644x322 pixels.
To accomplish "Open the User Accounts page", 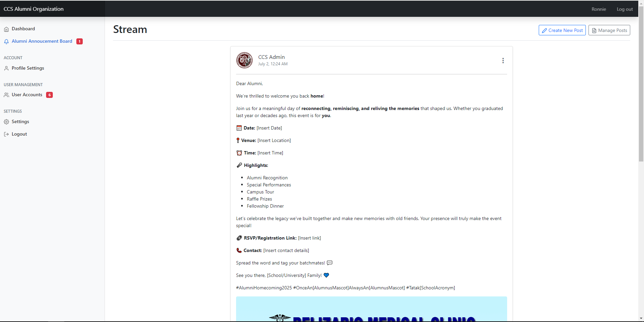I will pyautogui.click(x=27, y=95).
